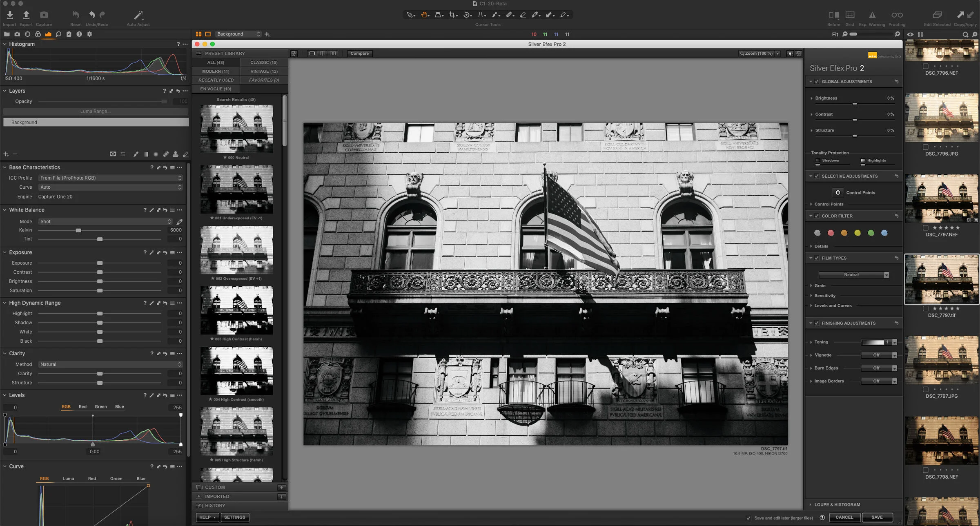
Task: Open the ICC Profile dropdown
Action: pos(109,178)
